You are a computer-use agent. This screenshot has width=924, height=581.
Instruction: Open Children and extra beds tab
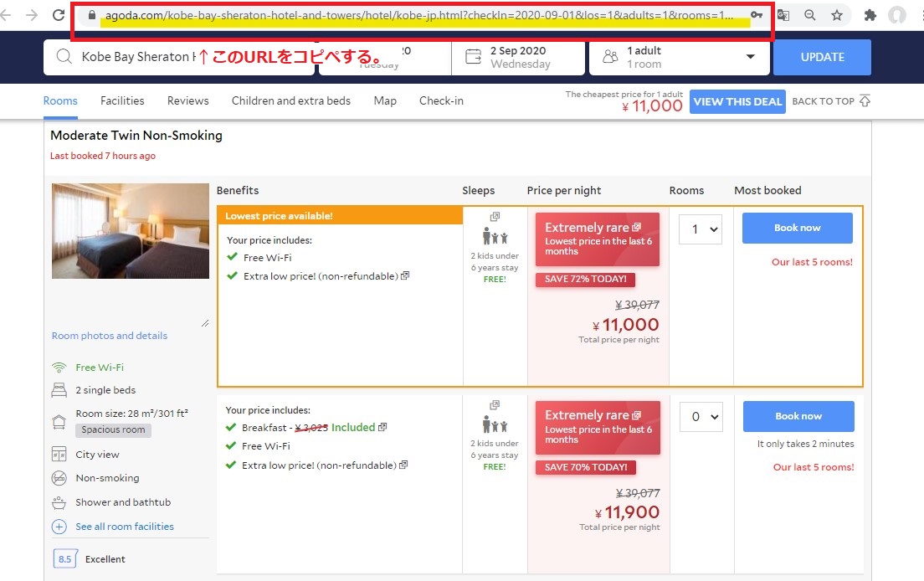coord(291,100)
